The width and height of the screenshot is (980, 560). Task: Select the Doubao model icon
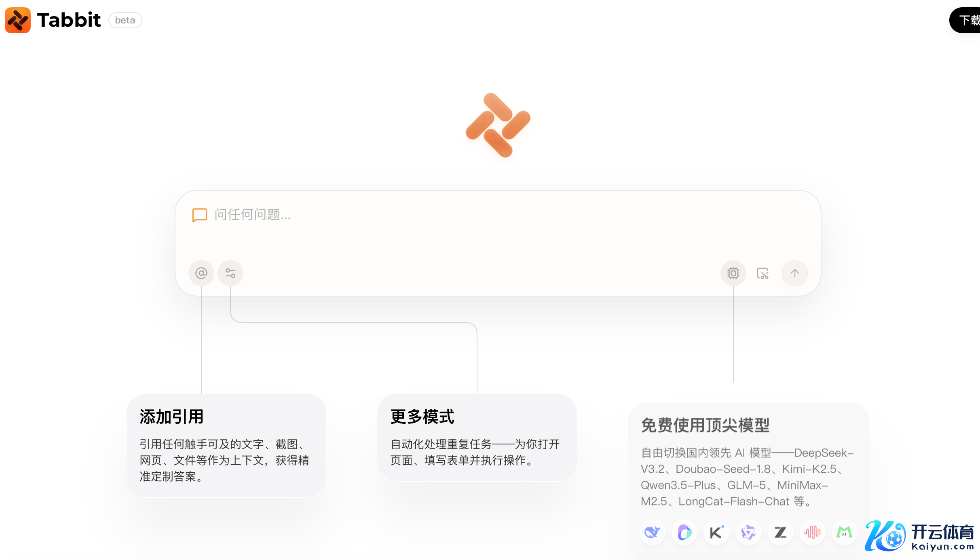(x=684, y=533)
